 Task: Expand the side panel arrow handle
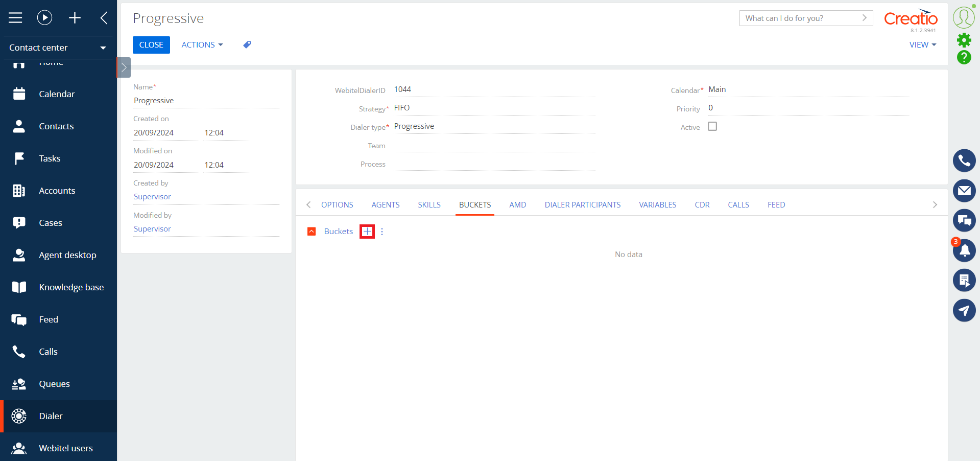[124, 67]
